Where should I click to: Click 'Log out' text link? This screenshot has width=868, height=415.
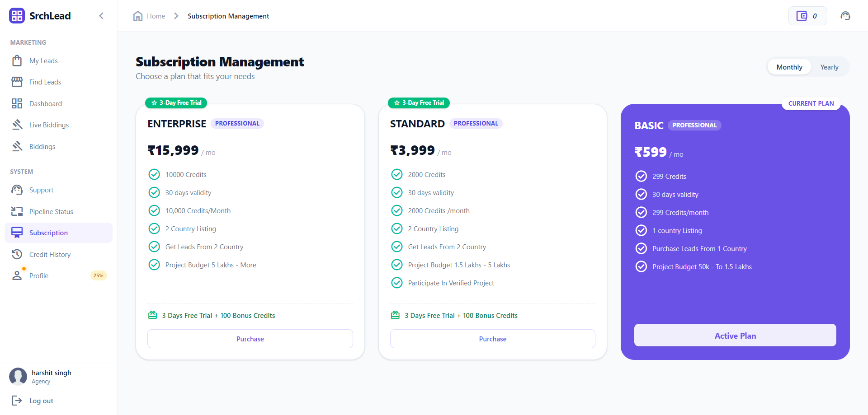click(41, 401)
